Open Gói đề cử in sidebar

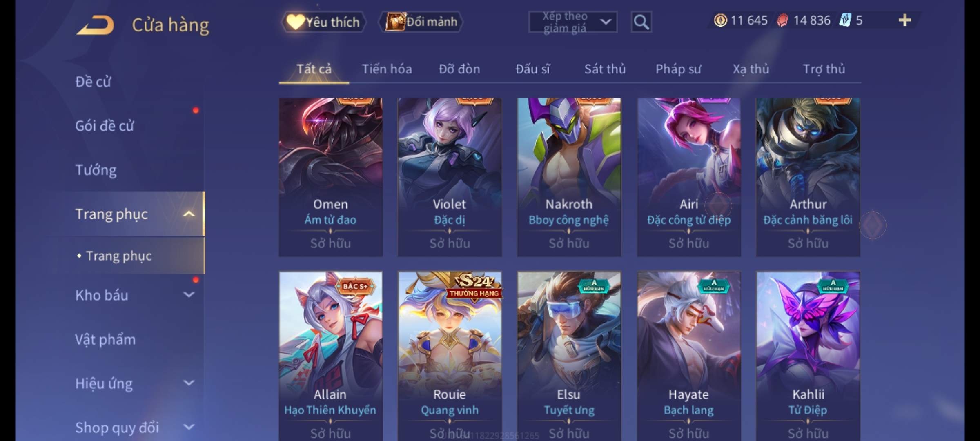tap(105, 126)
